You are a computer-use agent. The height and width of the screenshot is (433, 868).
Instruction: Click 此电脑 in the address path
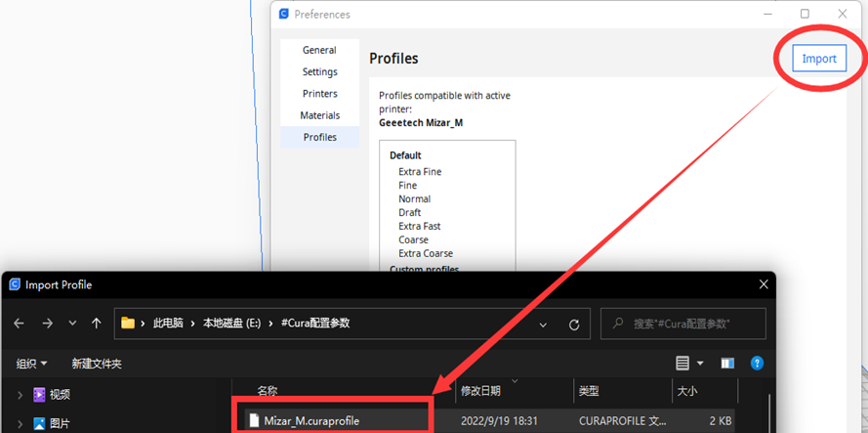[x=168, y=324]
